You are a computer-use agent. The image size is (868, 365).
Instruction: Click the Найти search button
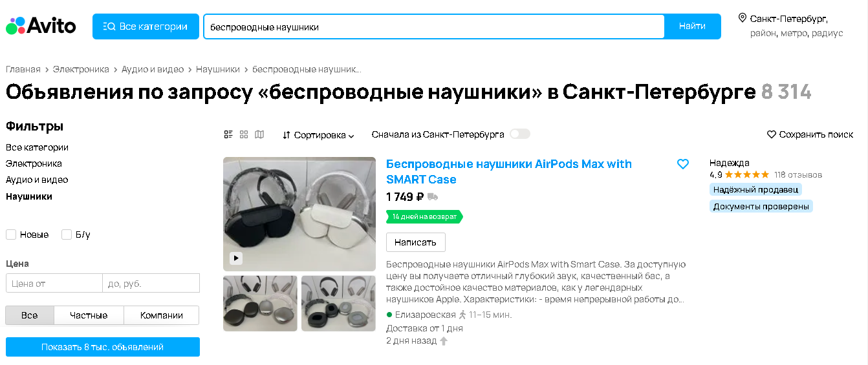point(692,26)
